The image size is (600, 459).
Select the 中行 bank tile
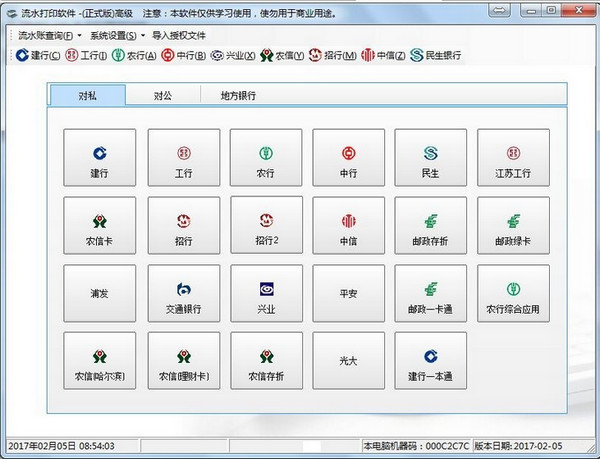click(349, 158)
